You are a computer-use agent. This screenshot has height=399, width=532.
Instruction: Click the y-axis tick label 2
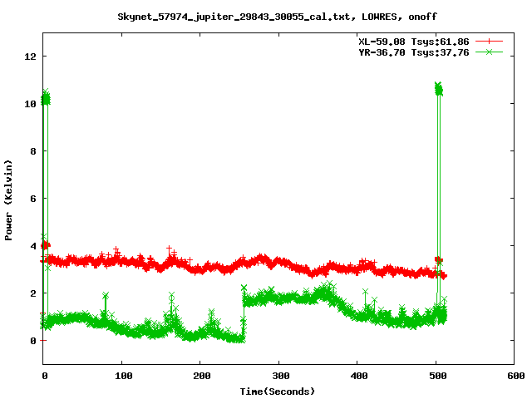33,293
